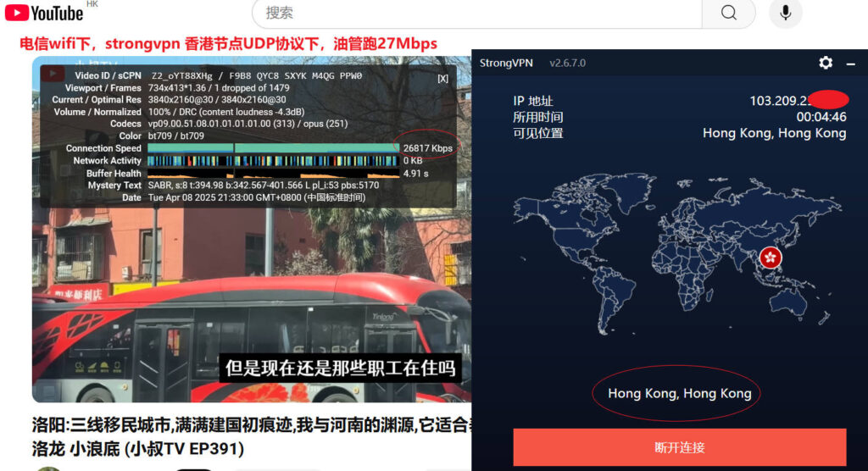This screenshot has height=471, width=868.
Task: Click the video subtitle 但是现在还是那些职工在住吗
Action: (x=340, y=368)
